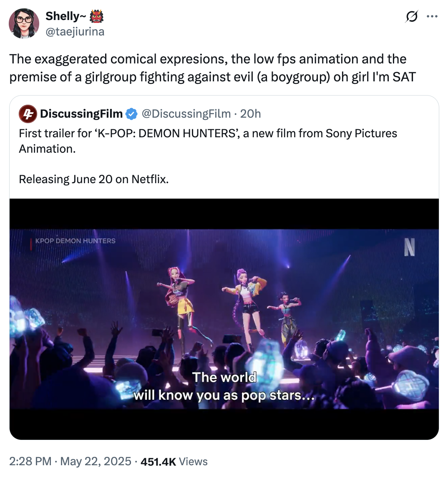Click the DiscussingFilm round logo avatar

tap(28, 114)
